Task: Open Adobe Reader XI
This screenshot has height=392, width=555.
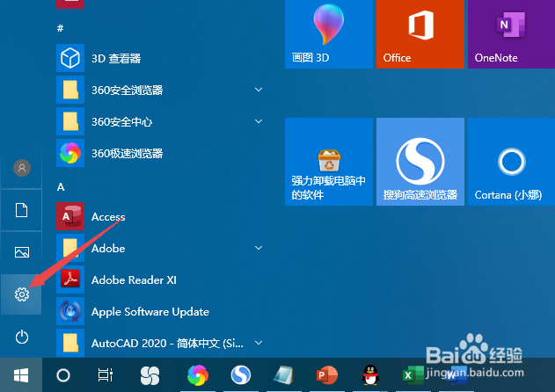Action: [161, 279]
